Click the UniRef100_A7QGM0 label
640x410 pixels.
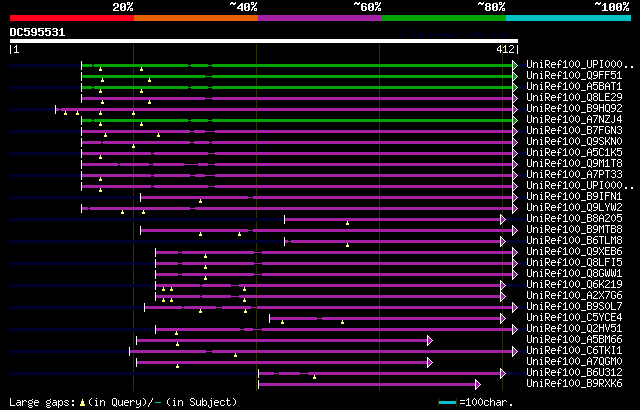574,362
